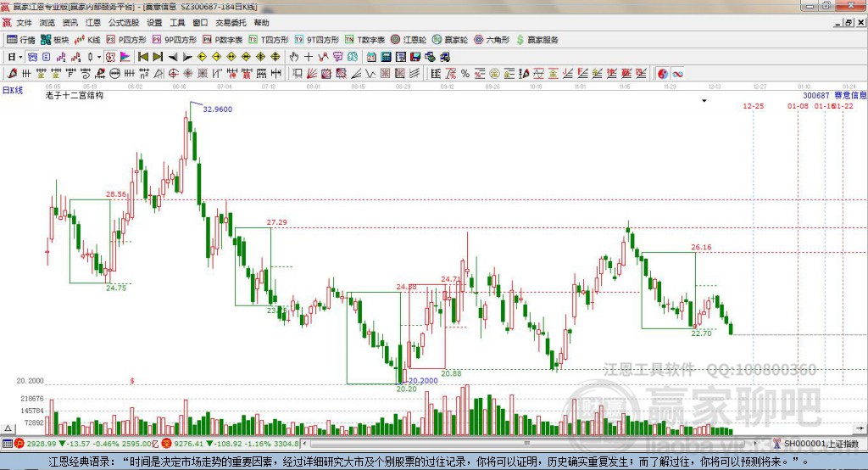Open the small black chart dropdown triangle
This screenshot has width=868, height=470.
point(704,101)
